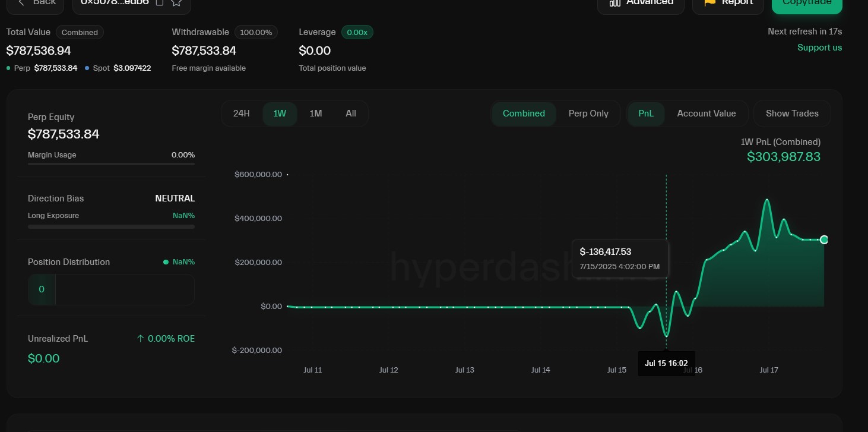Click the Perp Equity value $787,533.84

tap(64, 134)
